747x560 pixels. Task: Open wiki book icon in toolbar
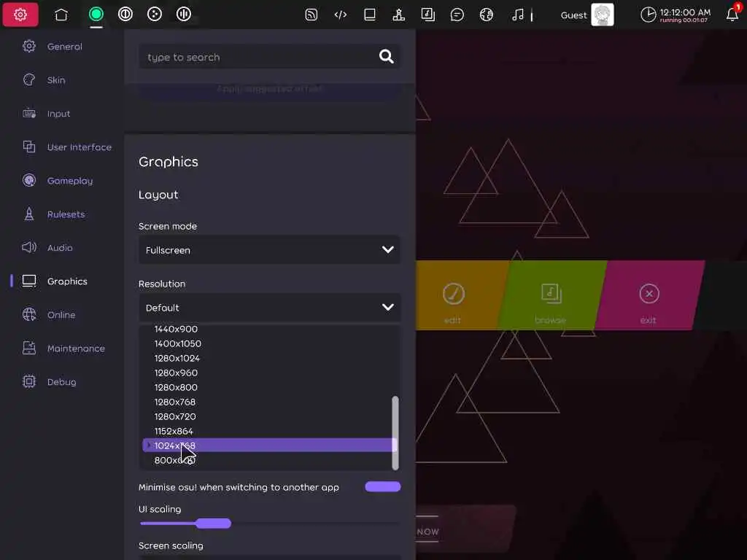tap(370, 15)
